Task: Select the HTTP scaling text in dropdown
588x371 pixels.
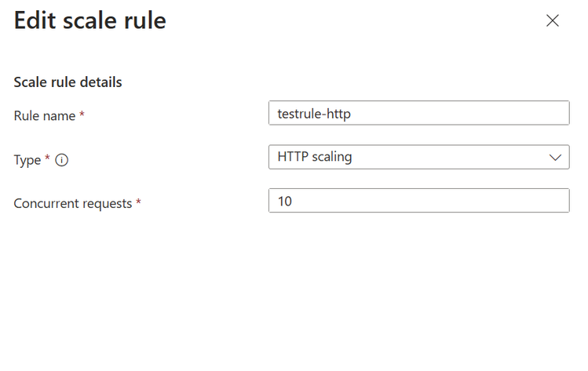Action: pos(315,157)
